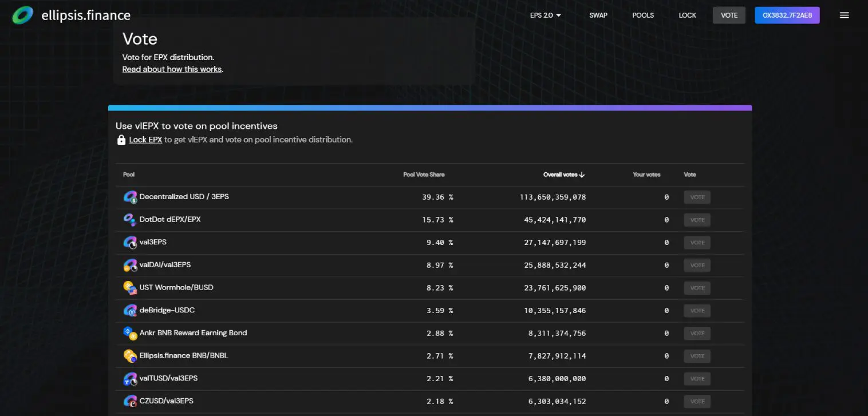Click the 2.18 % vote share value
Viewport: 868px width, 416px height.
[440, 401]
